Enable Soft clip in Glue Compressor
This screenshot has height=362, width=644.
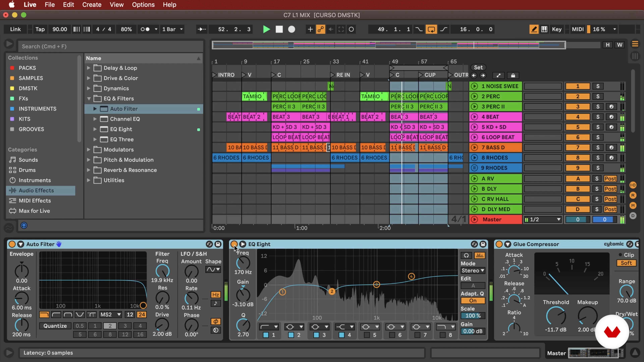click(626, 263)
